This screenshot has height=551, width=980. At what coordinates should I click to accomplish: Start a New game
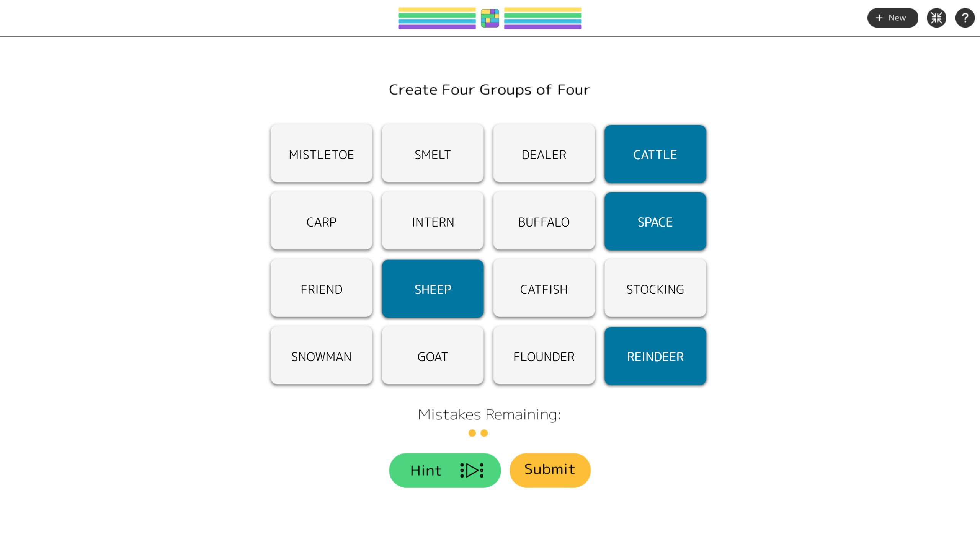tap(892, 18)
